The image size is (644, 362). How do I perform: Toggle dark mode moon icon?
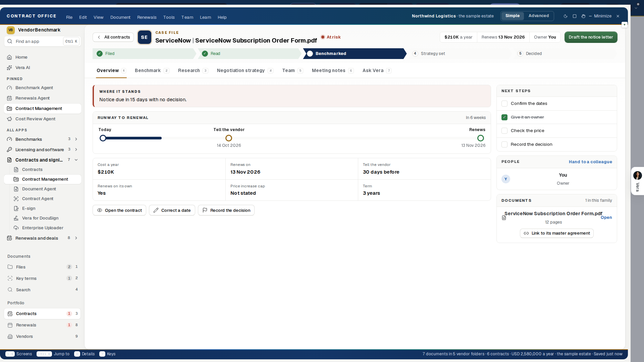[566, 16]
